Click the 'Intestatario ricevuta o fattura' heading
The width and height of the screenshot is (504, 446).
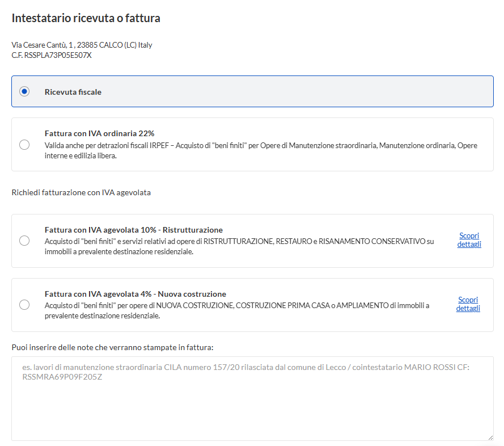(x=86, y=18)
